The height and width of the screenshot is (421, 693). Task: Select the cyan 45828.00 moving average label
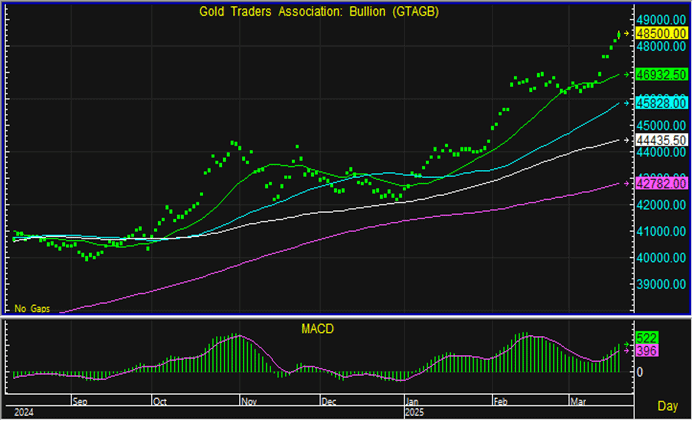tap(662, 103)
